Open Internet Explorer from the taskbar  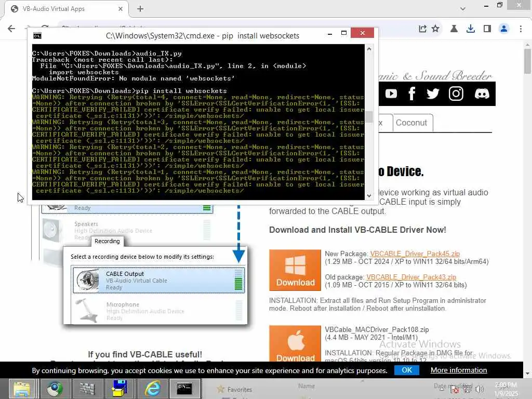[152, 389]
